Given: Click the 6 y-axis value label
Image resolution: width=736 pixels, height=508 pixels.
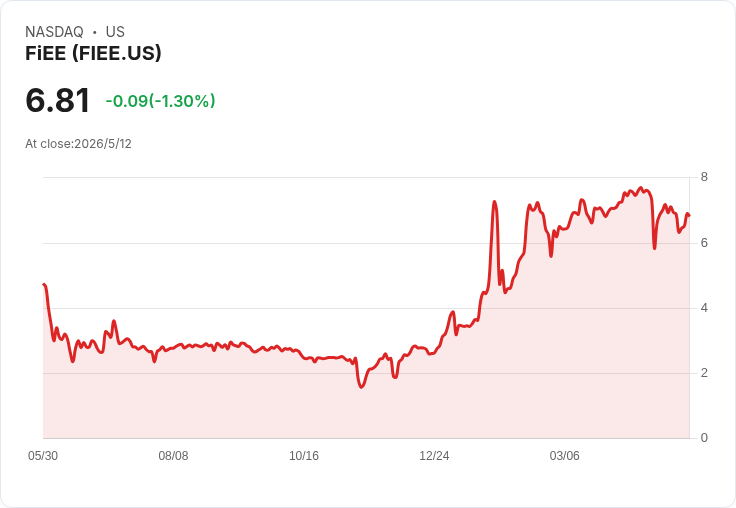Looking at the screenshot, I should tap(704, 243).
